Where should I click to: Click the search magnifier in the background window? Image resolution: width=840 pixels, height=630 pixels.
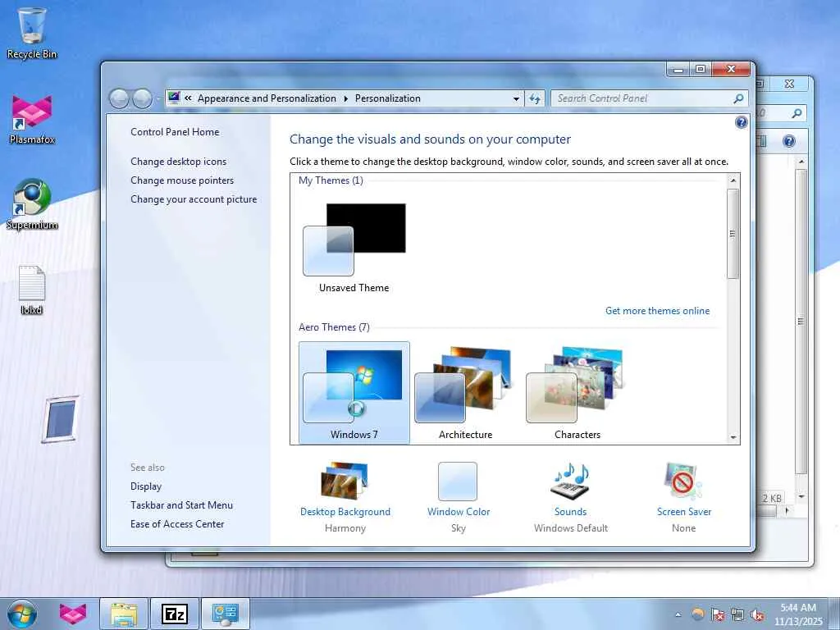pos(797,113)
